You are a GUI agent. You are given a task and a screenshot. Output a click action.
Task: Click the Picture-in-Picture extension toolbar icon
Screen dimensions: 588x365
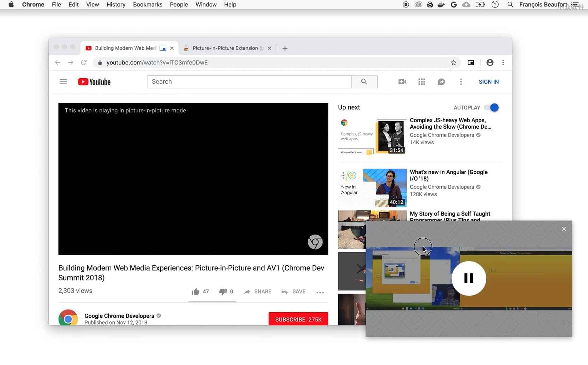[x=471, y=63]
